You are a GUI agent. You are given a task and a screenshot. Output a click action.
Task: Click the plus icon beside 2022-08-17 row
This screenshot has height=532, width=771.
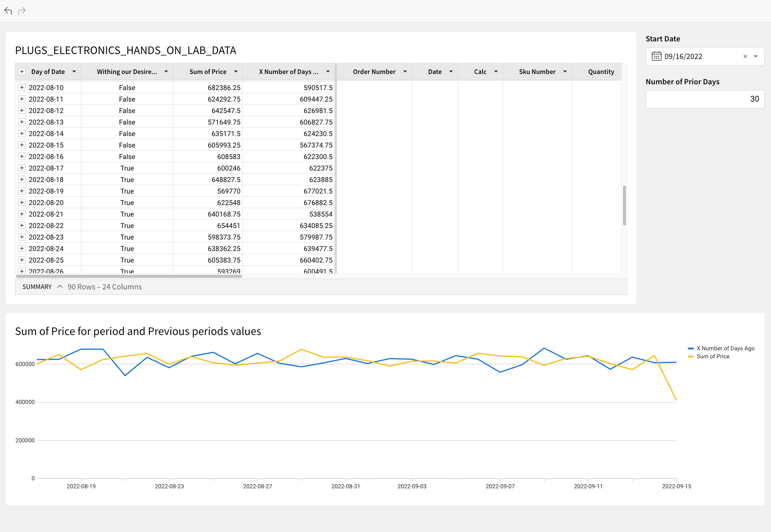(22, 168)
